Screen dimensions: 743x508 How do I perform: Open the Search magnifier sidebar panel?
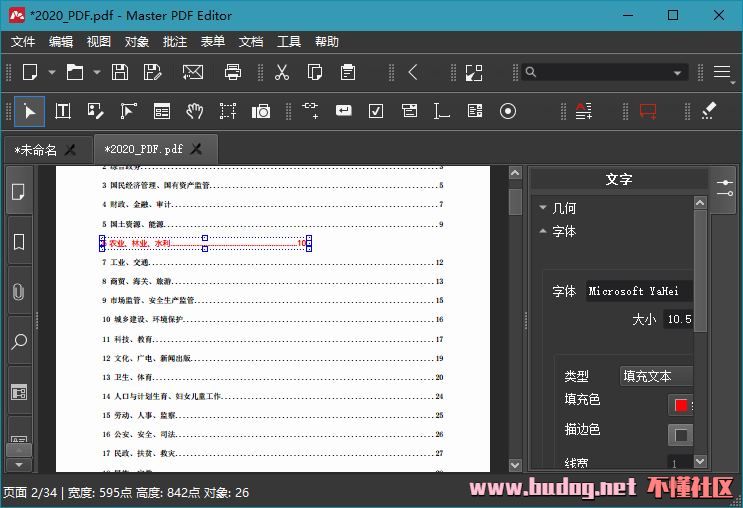coord(19,342)
